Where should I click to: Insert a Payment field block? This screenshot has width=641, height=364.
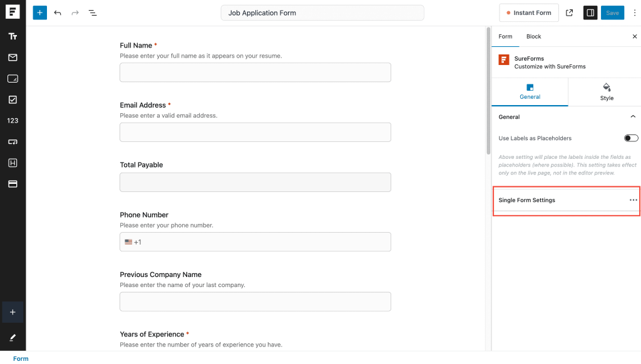pyautogui.click(x=13, y=183)
